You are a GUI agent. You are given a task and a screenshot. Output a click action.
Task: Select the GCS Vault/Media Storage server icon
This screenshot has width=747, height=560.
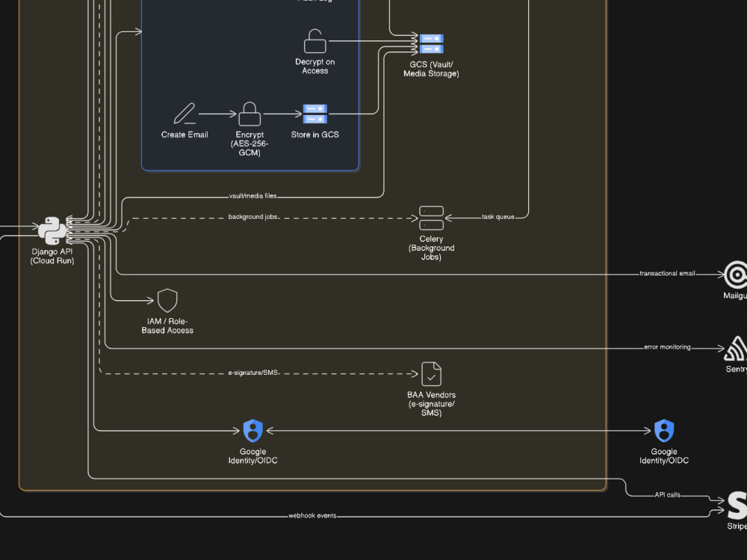431,44
